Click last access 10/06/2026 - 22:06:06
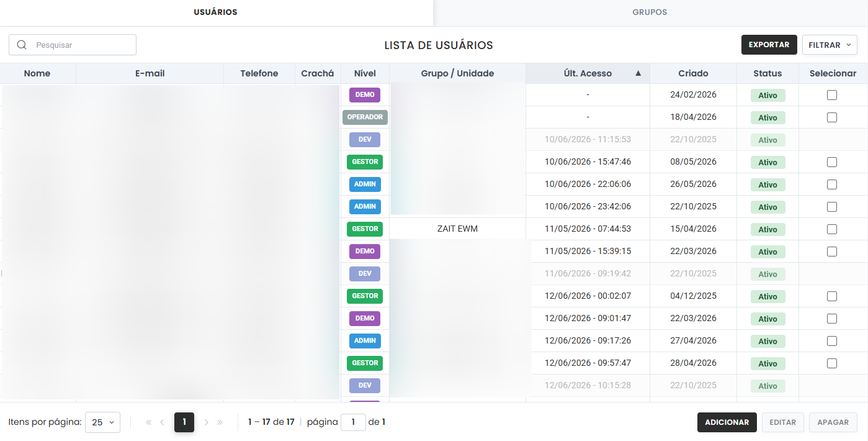This screenshot has width=868, height=441. point(588,184)
